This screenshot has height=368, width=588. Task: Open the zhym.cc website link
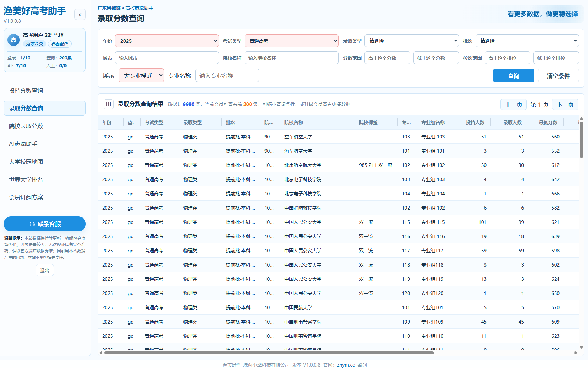[x=346, y=365]
